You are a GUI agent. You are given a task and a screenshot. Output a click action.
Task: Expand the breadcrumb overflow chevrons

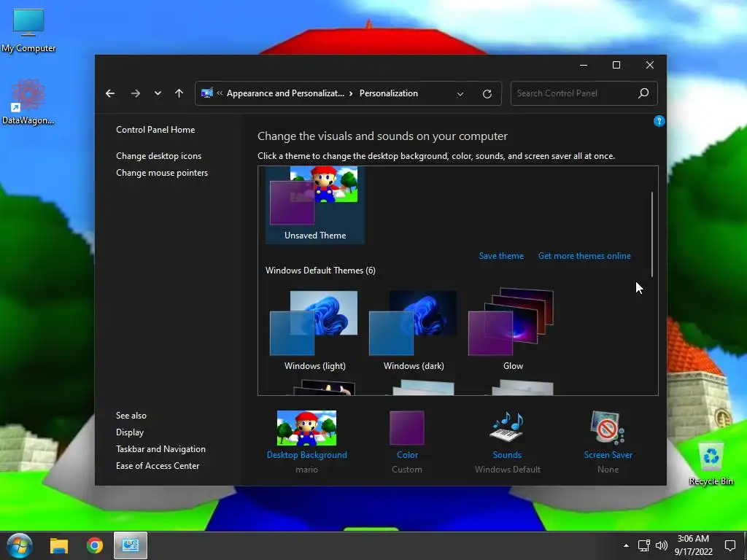(x=220, y=93)
